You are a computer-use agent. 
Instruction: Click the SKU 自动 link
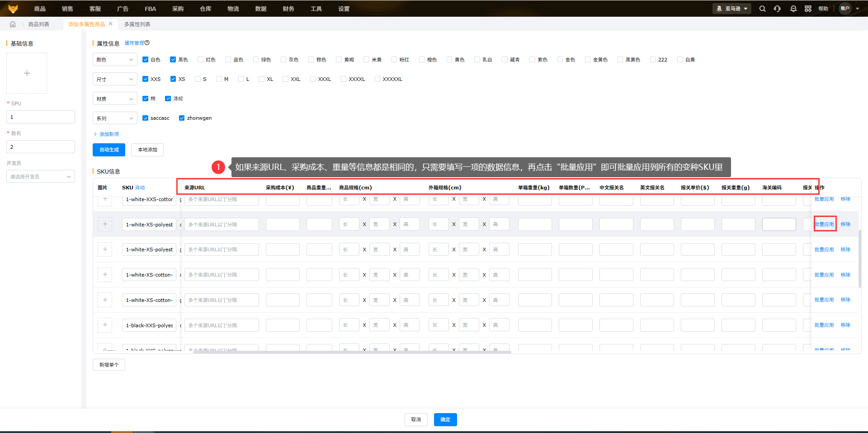click(x=140, y=188)
